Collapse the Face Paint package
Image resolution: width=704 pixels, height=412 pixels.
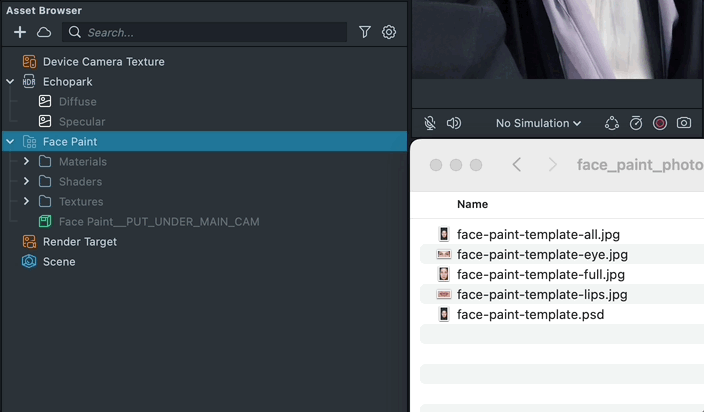pyautogui.click(x=10, y=142)
